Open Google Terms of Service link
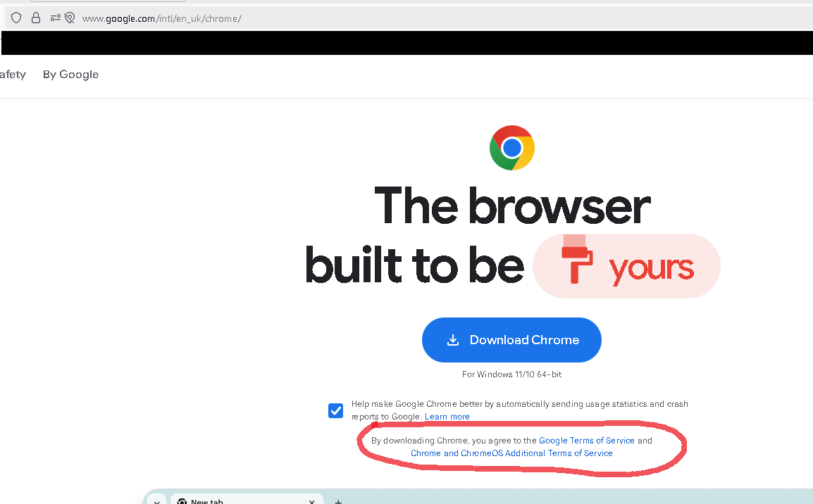This screenshot has width=813, height=504. click(586, 440)
